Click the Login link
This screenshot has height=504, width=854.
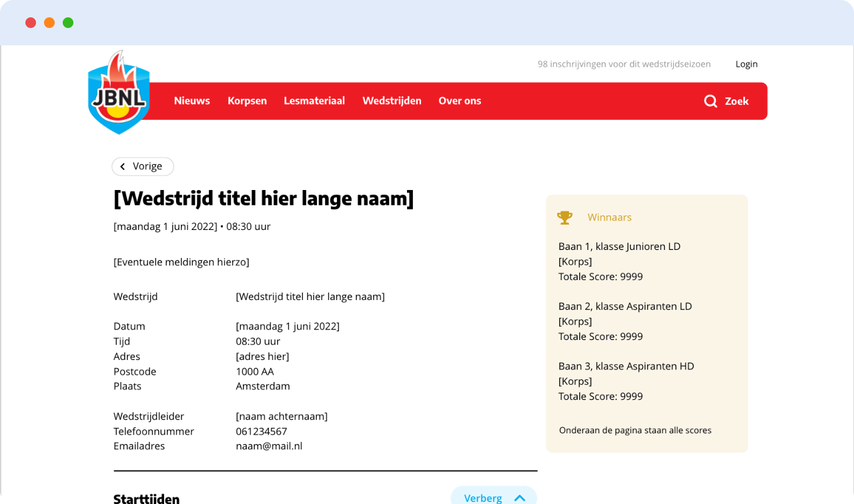click(x=747, y=64)
